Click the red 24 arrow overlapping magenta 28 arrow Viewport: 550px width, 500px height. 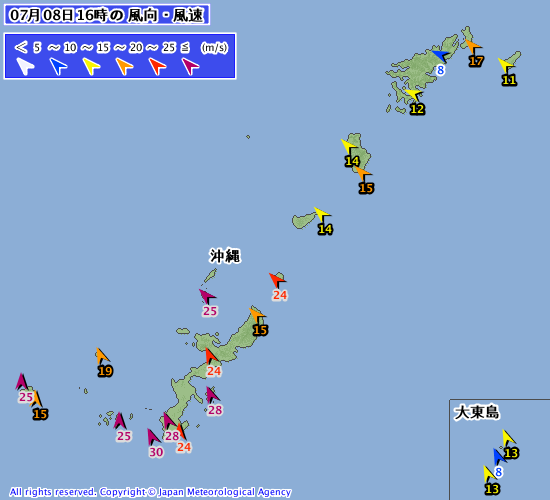pyautogui.click(x=181, y=431)
